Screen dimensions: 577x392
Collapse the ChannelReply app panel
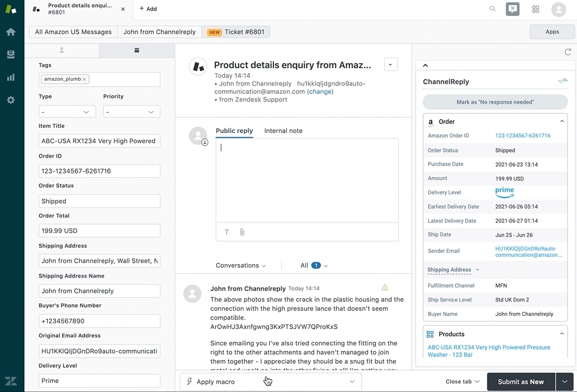425,65
